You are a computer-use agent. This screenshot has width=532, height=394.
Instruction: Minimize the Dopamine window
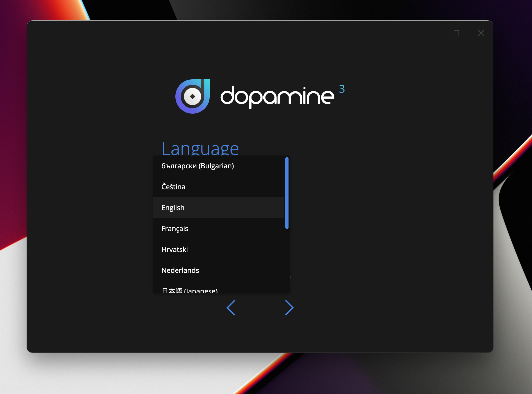[432, 33]
